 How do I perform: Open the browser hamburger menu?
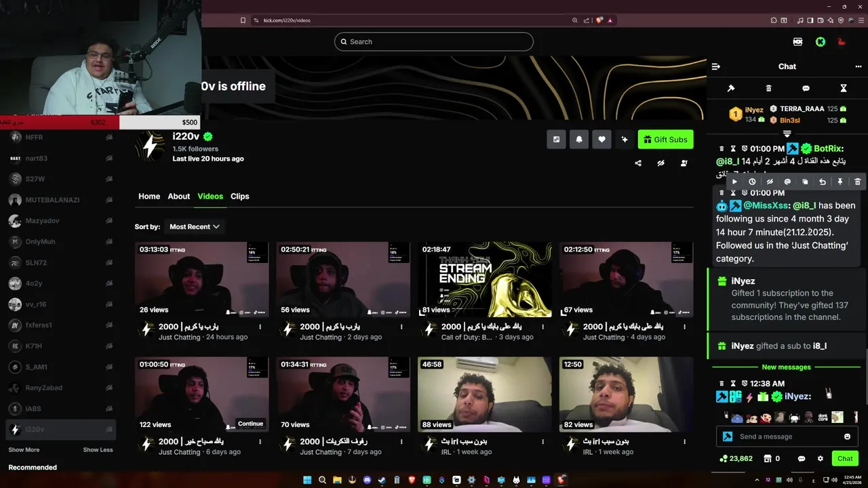pyautogui.click(x=860, y=20)
